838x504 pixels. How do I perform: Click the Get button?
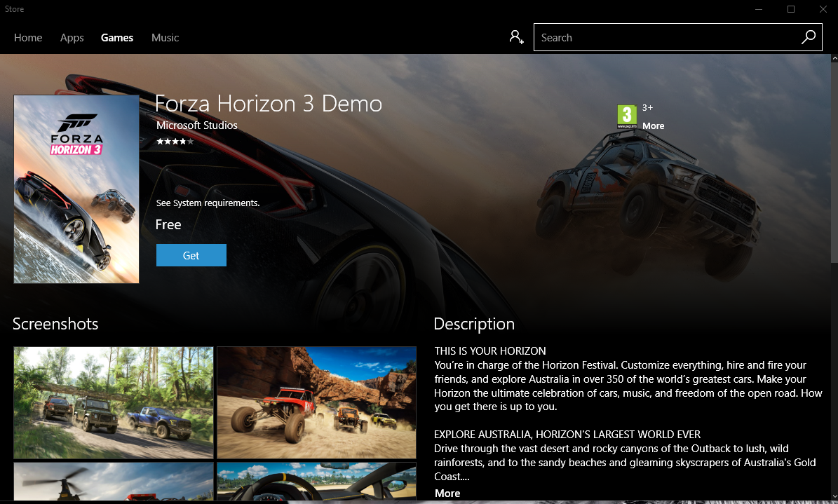click(x=191, y=255)
